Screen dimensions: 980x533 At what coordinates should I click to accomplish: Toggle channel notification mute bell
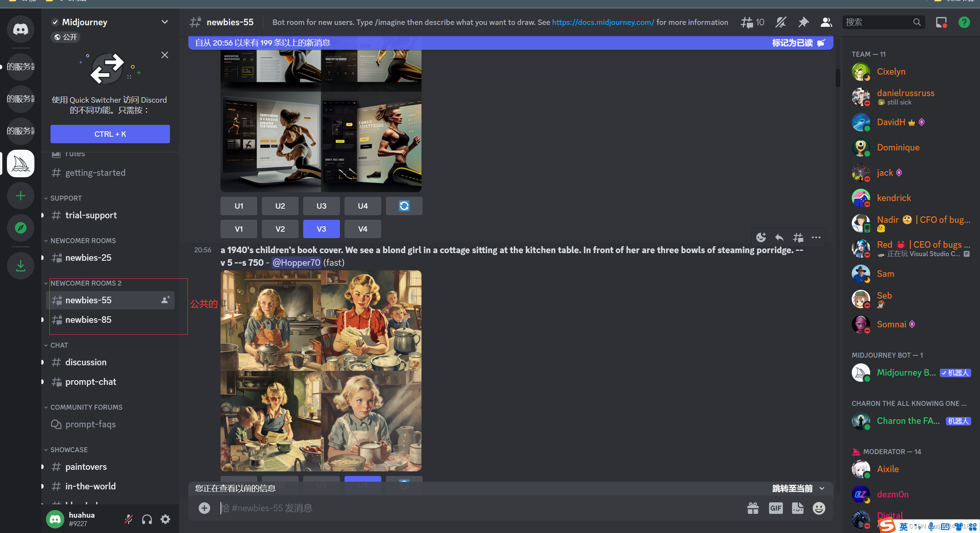click(781, 22)
